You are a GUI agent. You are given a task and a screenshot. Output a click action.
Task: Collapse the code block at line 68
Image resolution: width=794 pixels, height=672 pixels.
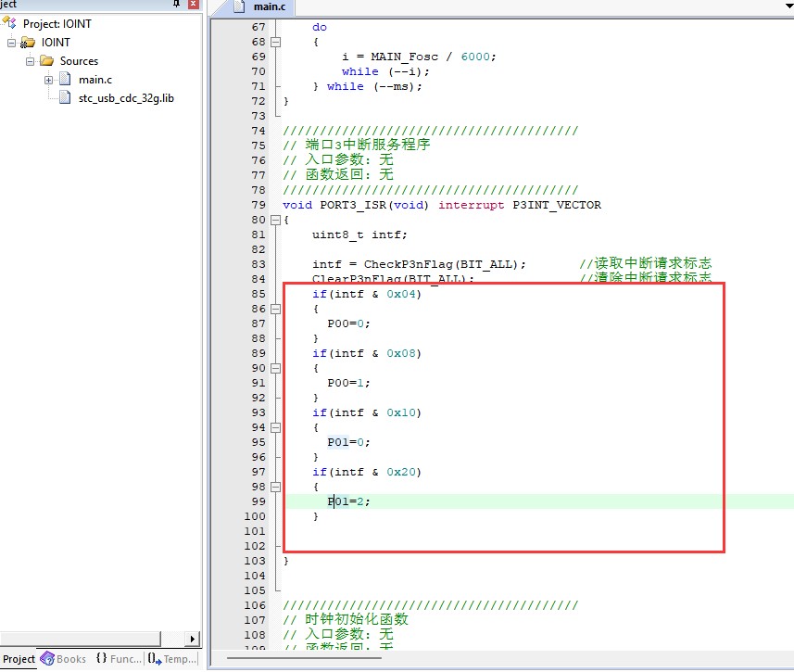point(275,42)
